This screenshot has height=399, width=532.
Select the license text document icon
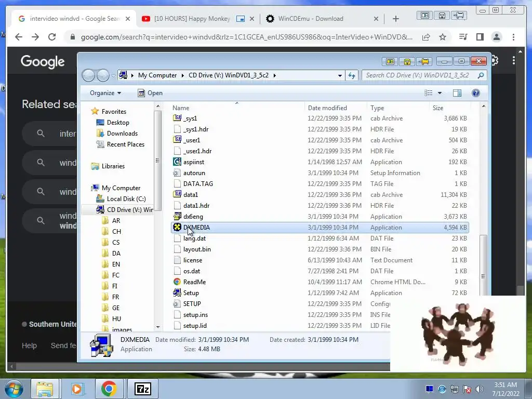pyautogui.click(x=177, y=260)
